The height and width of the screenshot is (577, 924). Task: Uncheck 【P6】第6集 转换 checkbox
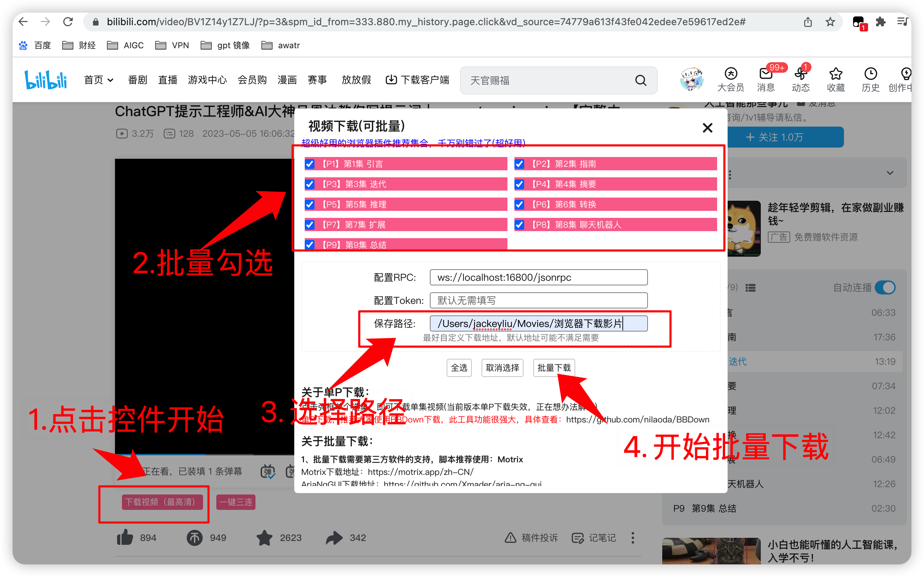tap(519, 204)
